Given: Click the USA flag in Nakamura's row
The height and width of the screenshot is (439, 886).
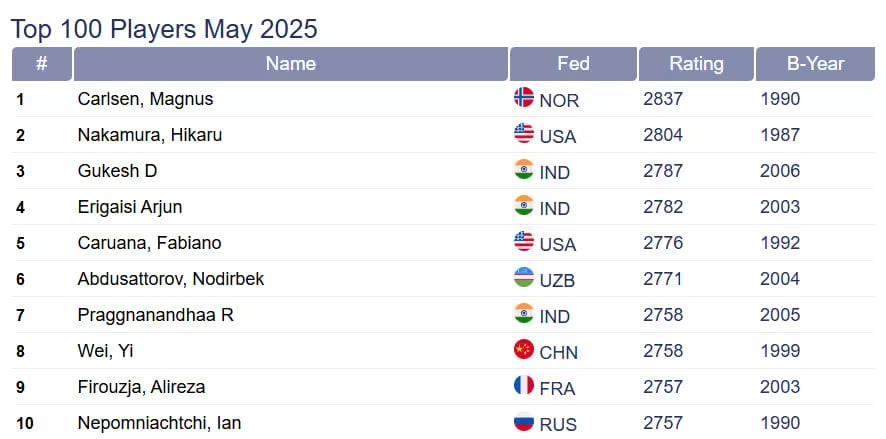Looking at the screenshot, I should click(x=523, y=134).
